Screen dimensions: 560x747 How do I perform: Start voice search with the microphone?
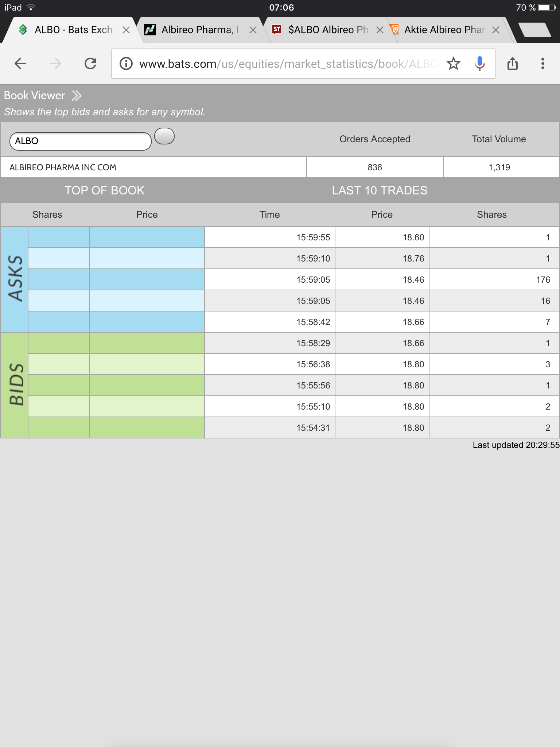point(480,64)
